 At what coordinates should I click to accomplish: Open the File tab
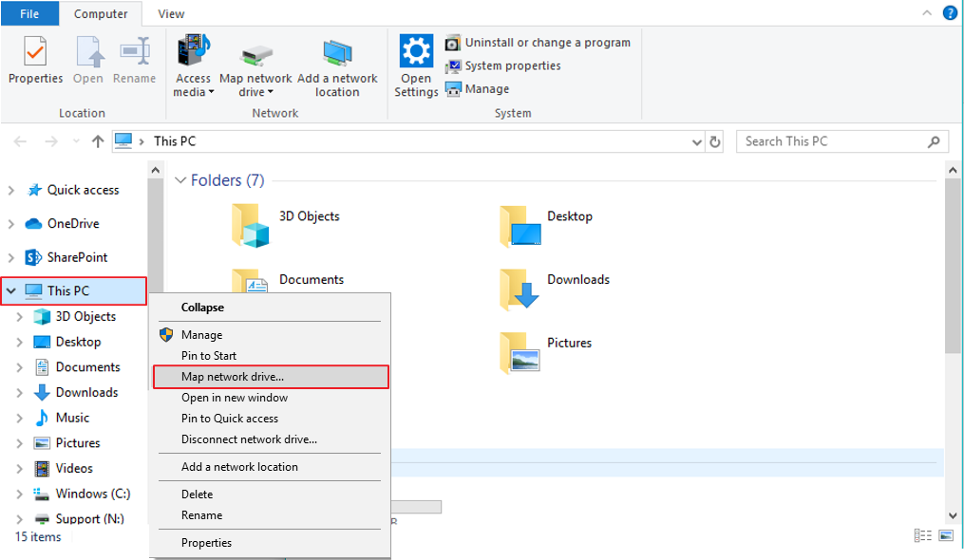(29, 14)
